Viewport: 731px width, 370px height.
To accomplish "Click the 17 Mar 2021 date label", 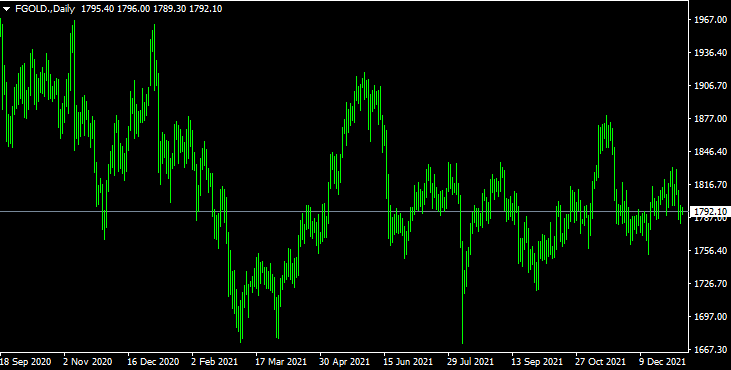I will [x=281, y=361].
